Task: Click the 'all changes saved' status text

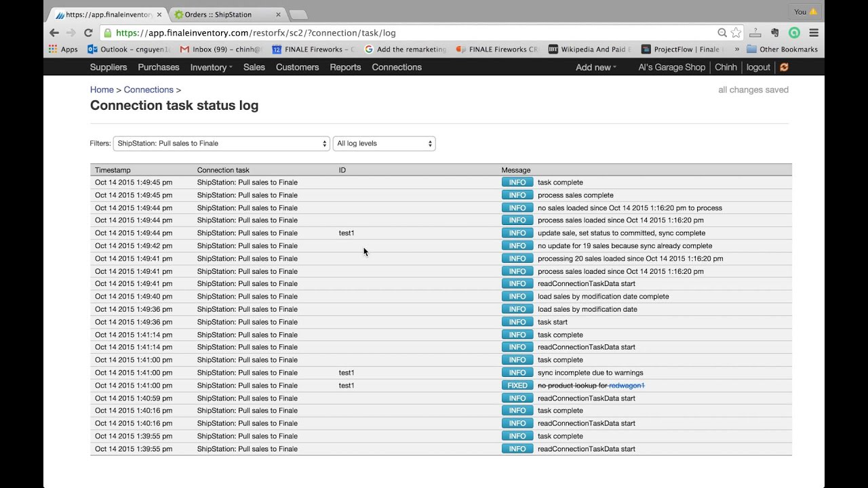Action: click(x=753, y=89)
